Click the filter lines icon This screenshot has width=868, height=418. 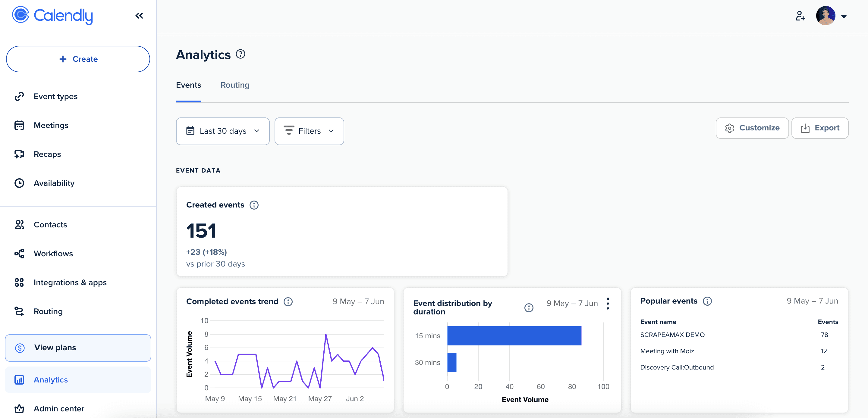pos(289,130)
